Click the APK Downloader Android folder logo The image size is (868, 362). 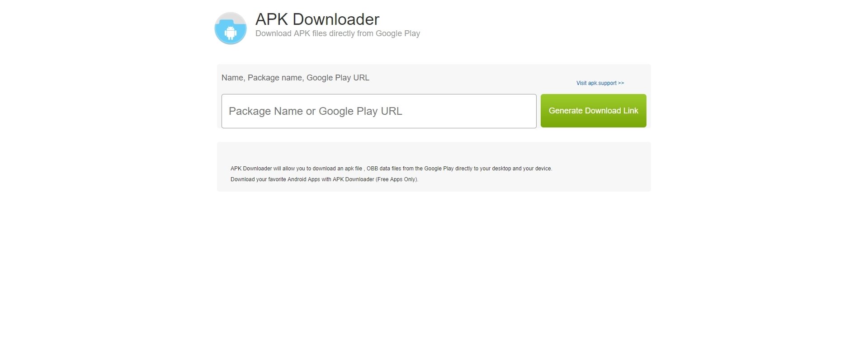click(231, 28)
